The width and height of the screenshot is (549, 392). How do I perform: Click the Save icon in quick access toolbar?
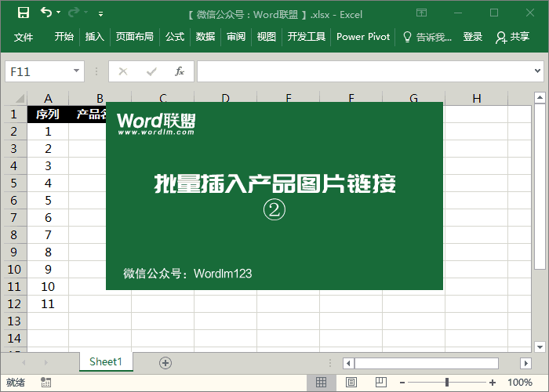tap(24, 13)
